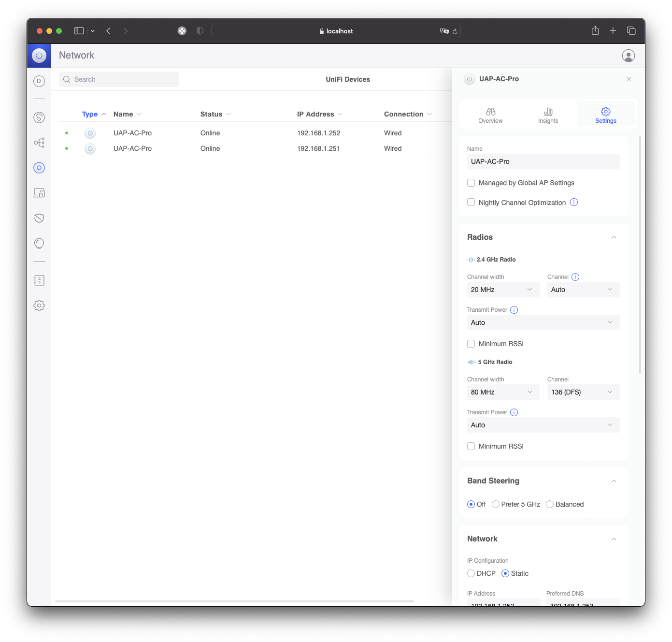Viewport: 672px width, 642px height.
Task: Open 2.4 GHz Channel Auto dropdown
Action: point(583,290)
